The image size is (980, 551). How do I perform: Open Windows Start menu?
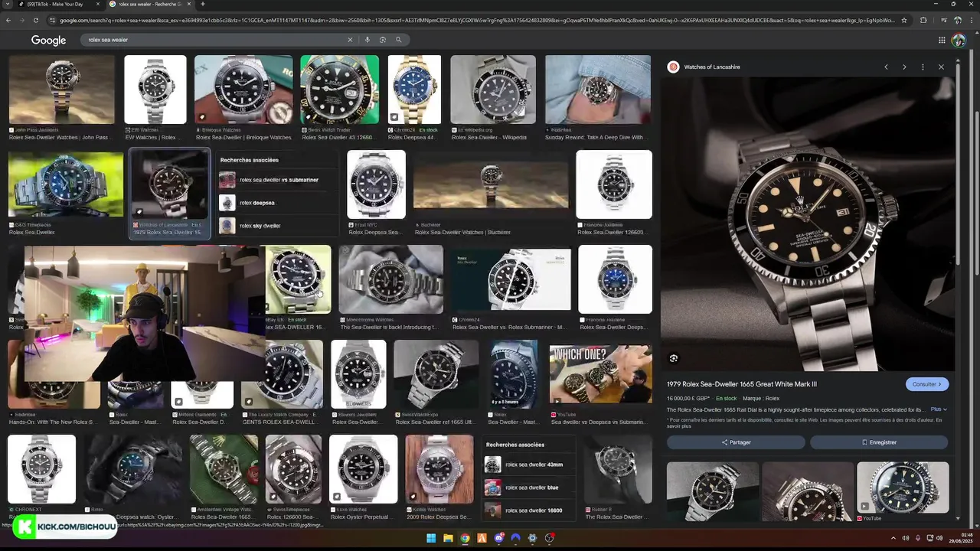coord(431,538)
